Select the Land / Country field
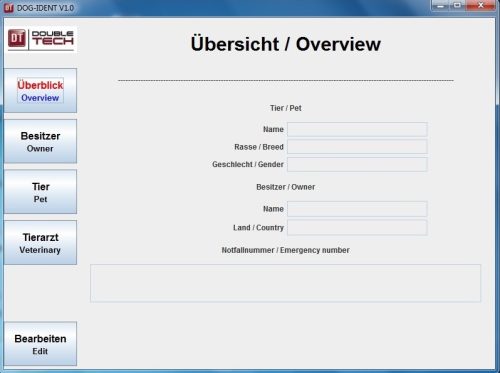The height and width of the screenshot is (373, 500). pyautogui.click(x=357, y=228)
